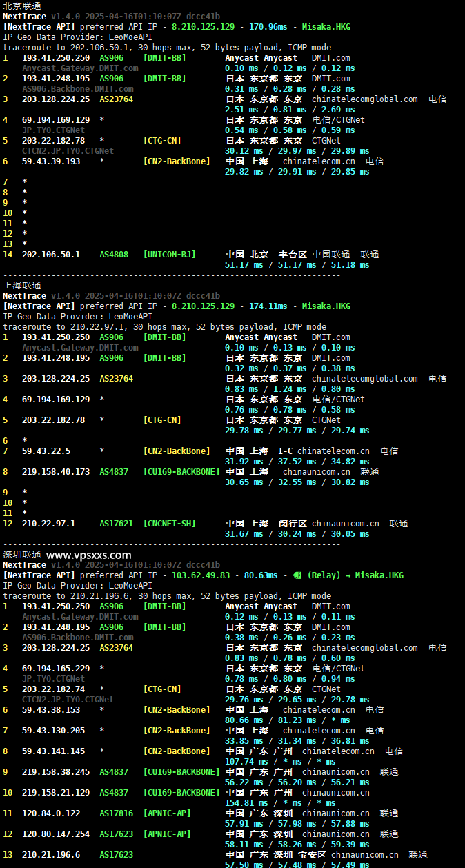Screen dimensions: 465x868
Task: Select hop IP 59.43.130.205
Action: click(x=54, y=731)
